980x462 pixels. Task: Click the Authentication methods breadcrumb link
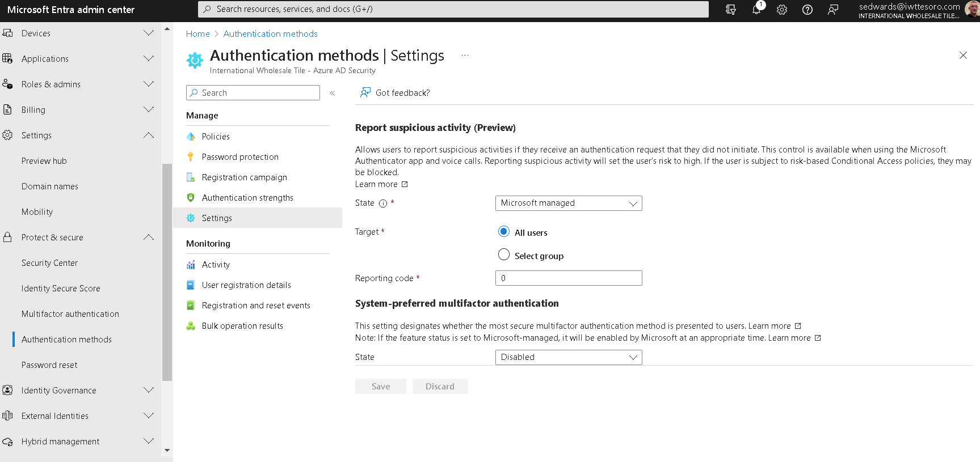271,34
